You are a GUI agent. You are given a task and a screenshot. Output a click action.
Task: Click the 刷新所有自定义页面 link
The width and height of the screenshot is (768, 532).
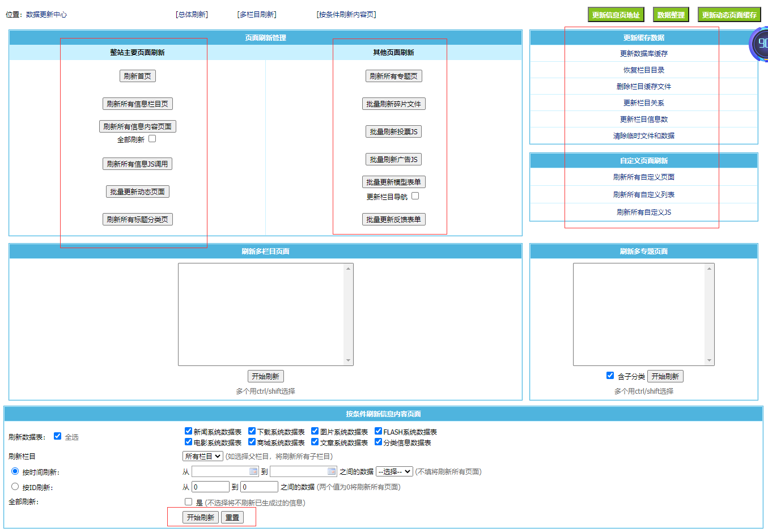644,177
